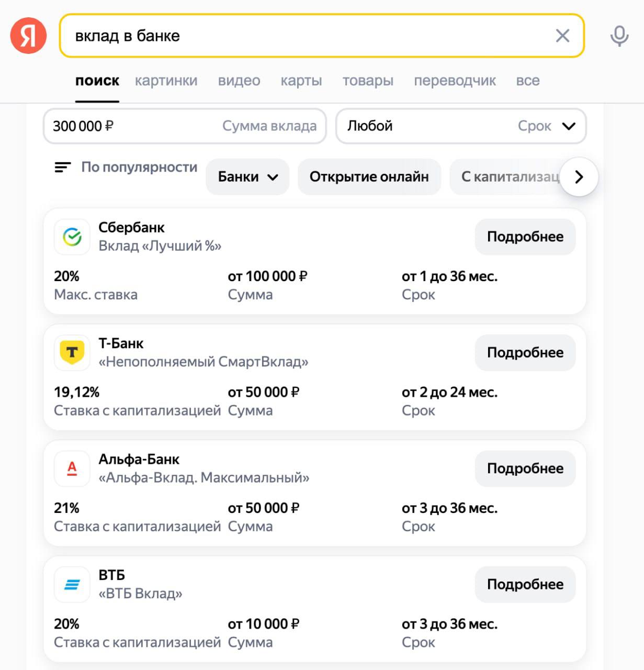Screen dimensions: 644x670
Task: Switch to the «карты» tab
Action: (301, 81)
